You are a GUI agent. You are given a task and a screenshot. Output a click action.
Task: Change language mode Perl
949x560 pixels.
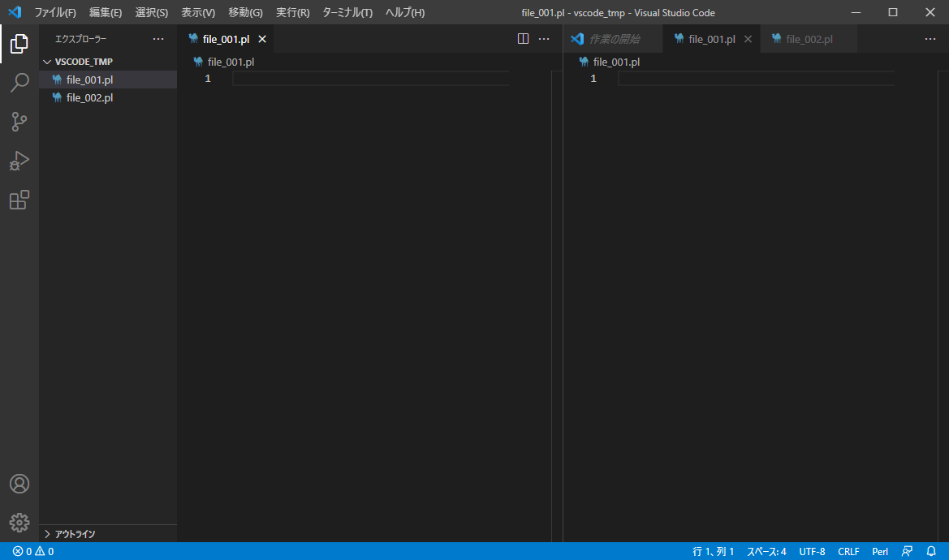(x=880, y=551)
